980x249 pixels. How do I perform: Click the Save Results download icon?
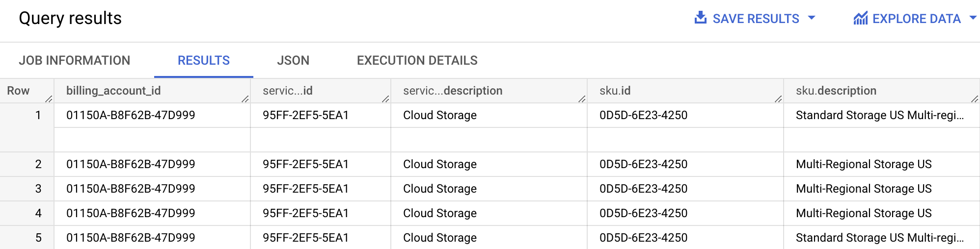click(x=701, y=18)
